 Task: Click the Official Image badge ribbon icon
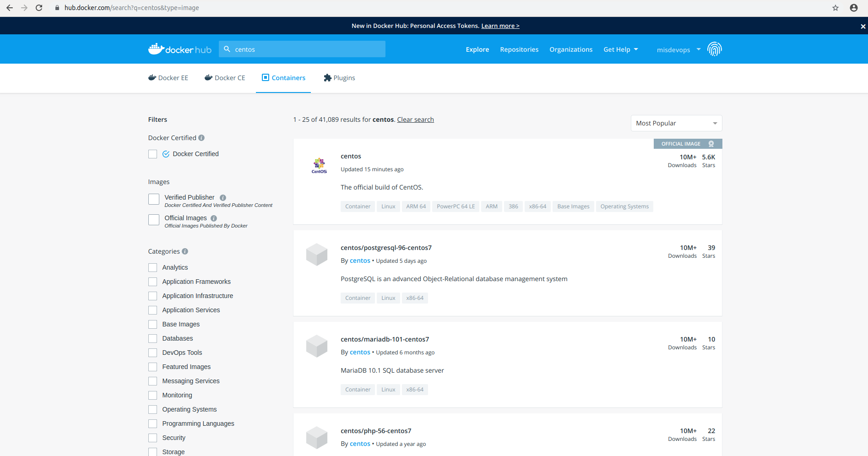click(711, 144)
